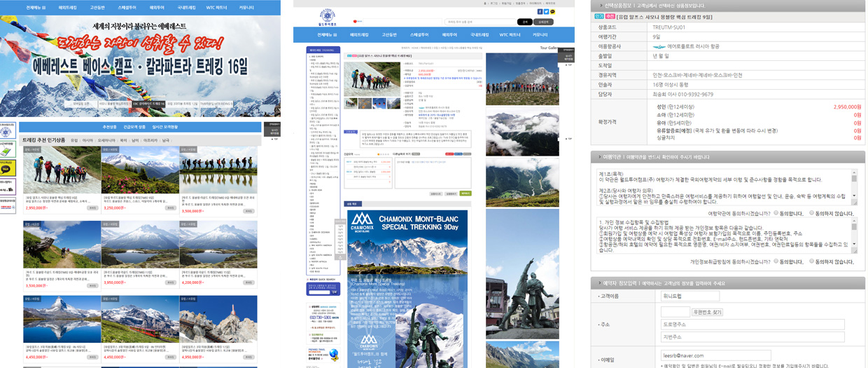Open main hikers photo on product detail page
The image size is (868, 368).
click(372, 79)
